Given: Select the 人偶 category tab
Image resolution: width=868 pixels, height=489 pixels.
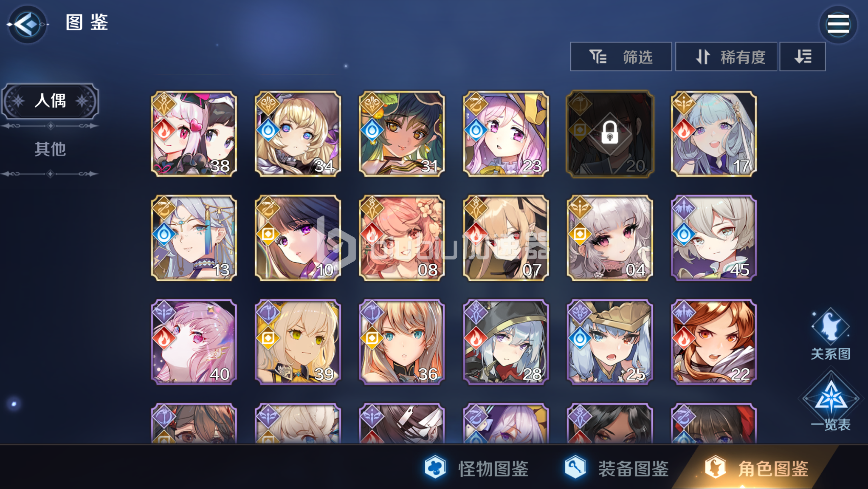Looking at the screenshot, I should (50, 101).
